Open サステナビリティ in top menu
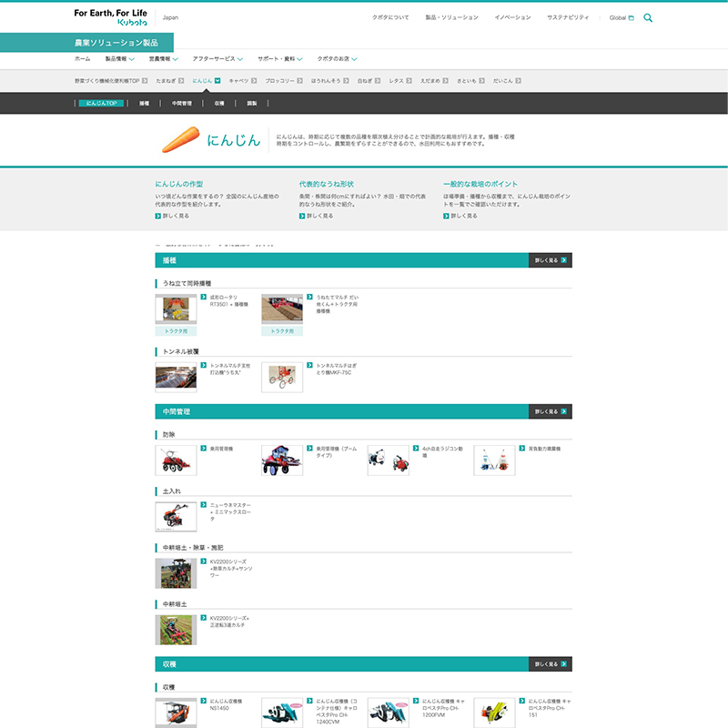Viewport: 728px width, 728px height. (x=568, y=17)
